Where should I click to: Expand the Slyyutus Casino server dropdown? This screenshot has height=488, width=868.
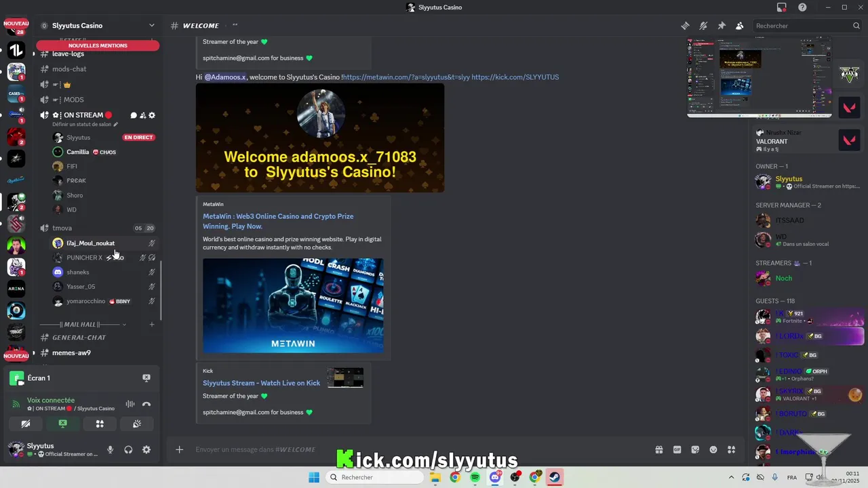click(151, 26)
